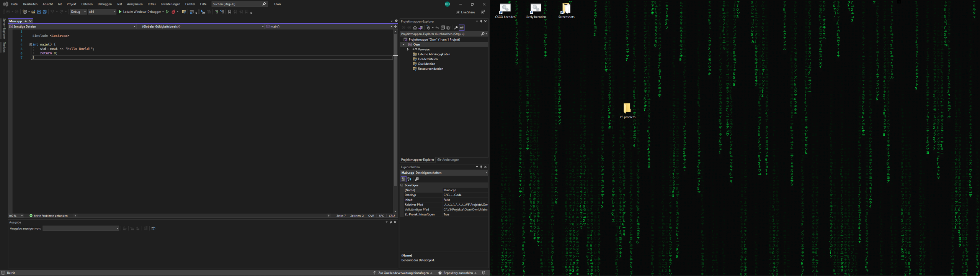This screenshot has height=276, width=980.
Task: Open the Debuggen menu
Action: point(105,4)
